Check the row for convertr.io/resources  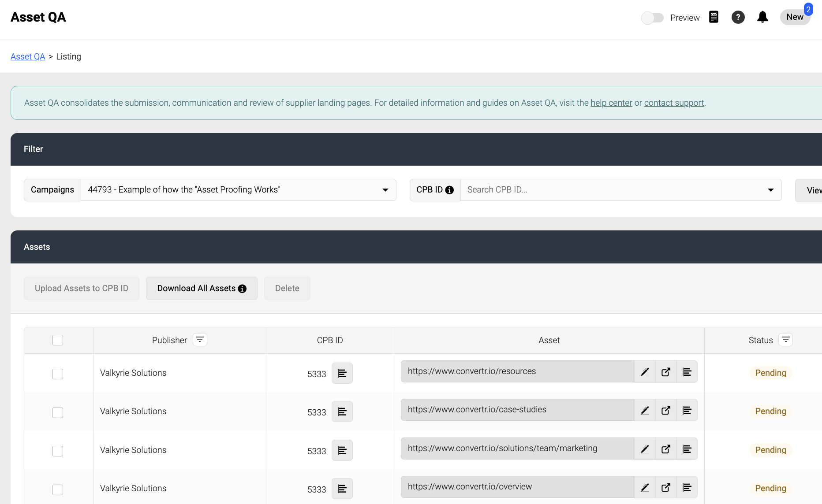[x=58, y=374]
